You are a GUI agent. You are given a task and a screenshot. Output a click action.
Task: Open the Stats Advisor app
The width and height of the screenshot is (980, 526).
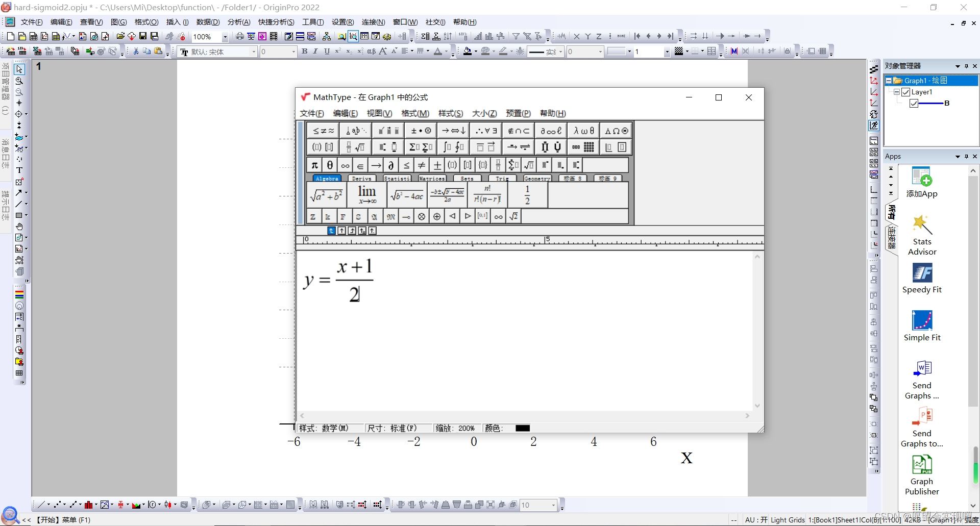[922, 235]
